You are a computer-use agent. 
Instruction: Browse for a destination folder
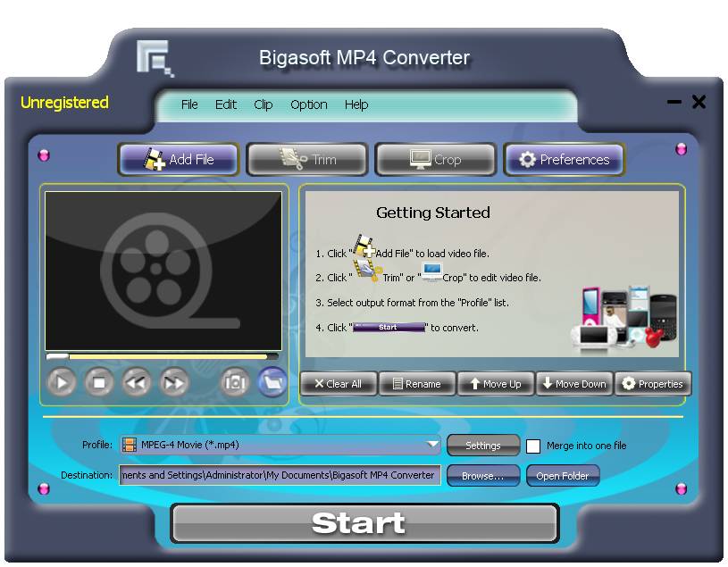(x=483, y=476)
